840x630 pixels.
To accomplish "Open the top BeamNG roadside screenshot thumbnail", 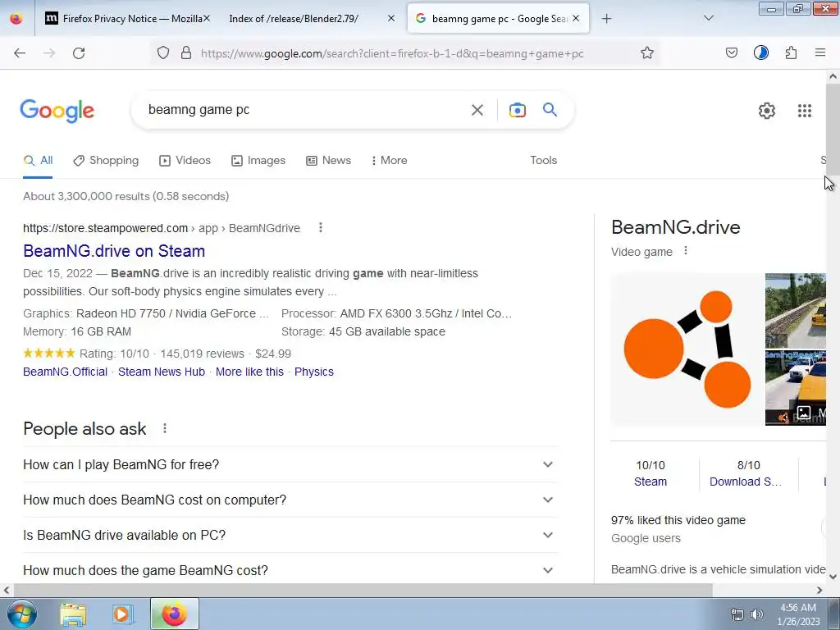I will (796, 310).
